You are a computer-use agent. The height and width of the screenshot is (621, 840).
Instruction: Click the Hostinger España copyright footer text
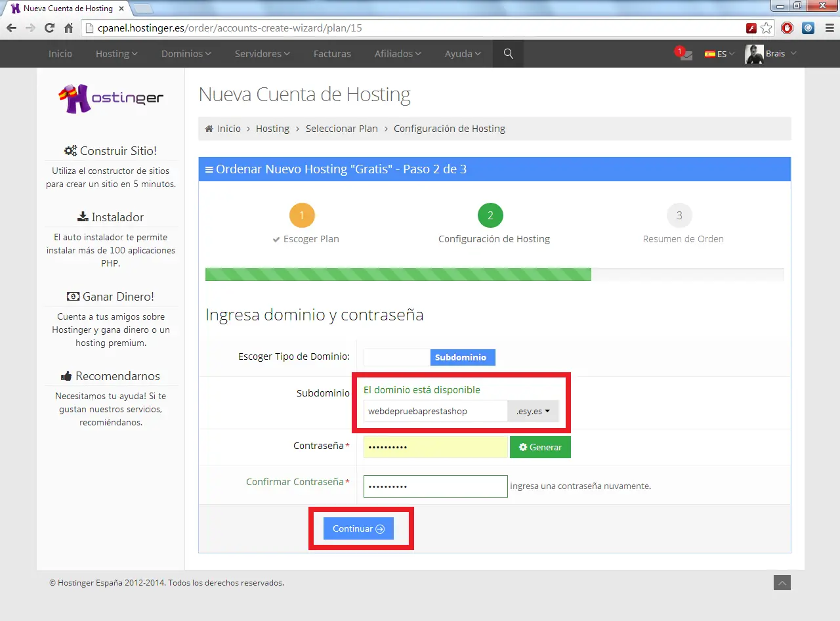(167, 582)
